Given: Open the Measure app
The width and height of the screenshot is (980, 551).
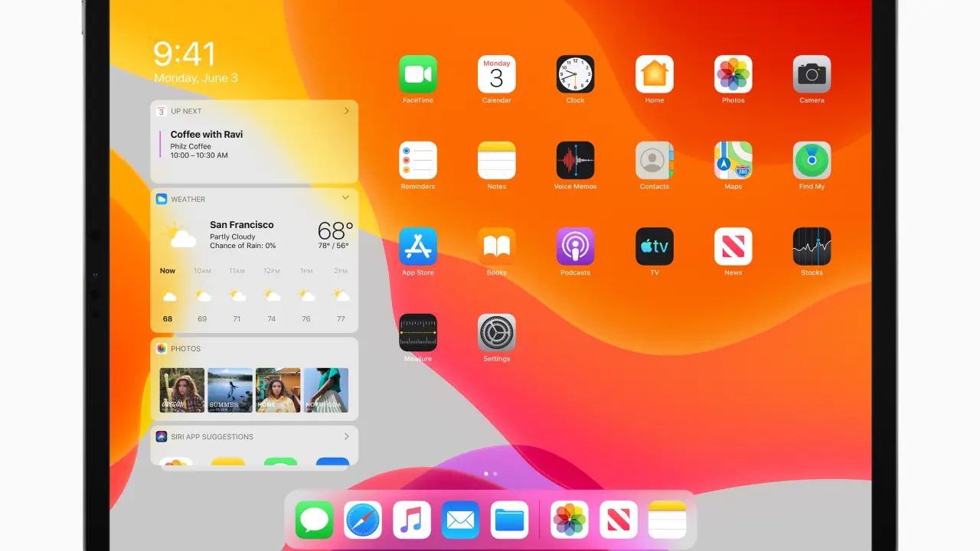Looking at the screenshot, I should point(418,333).
